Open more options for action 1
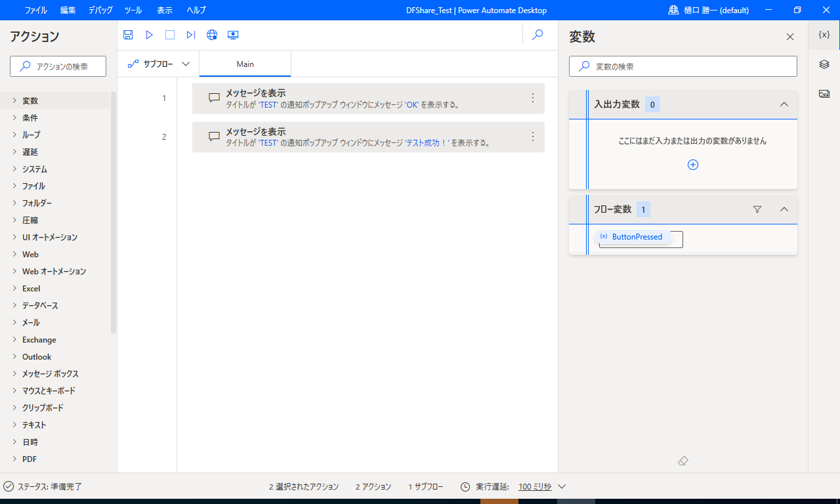 [532, 98]
